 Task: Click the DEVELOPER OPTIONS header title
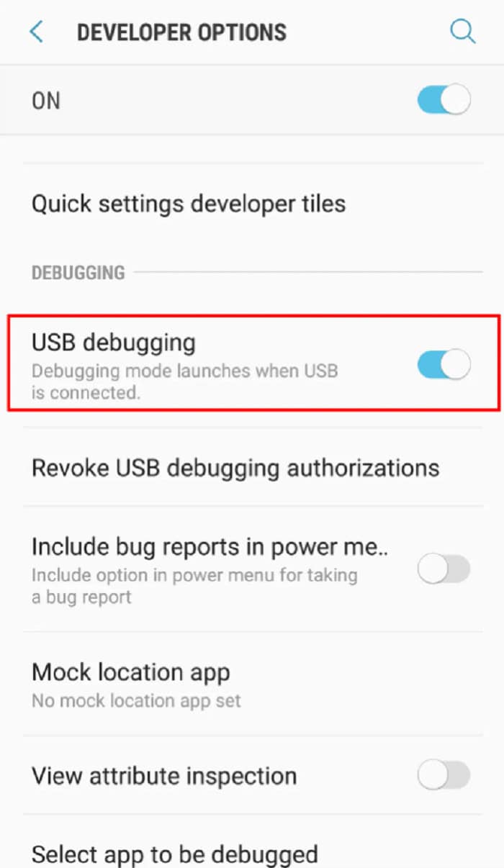(x=181, y=32)
